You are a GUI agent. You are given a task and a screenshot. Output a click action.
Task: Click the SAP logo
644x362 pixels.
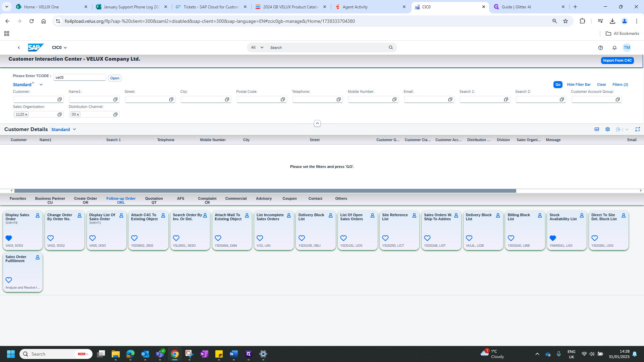pos(36,48)
